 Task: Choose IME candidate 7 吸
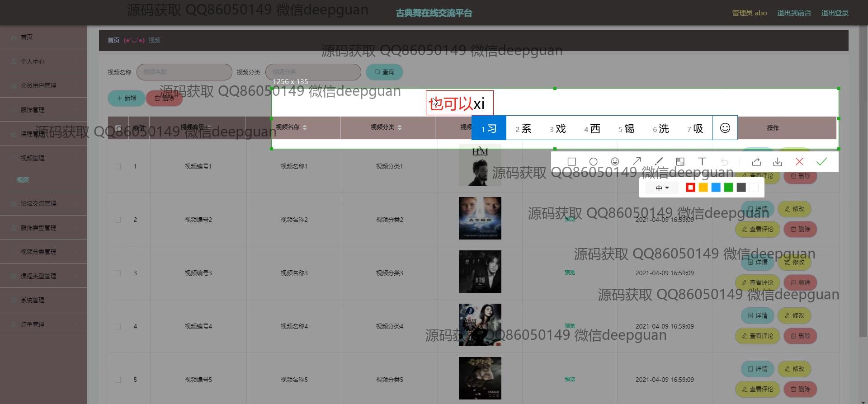[695, 129]
